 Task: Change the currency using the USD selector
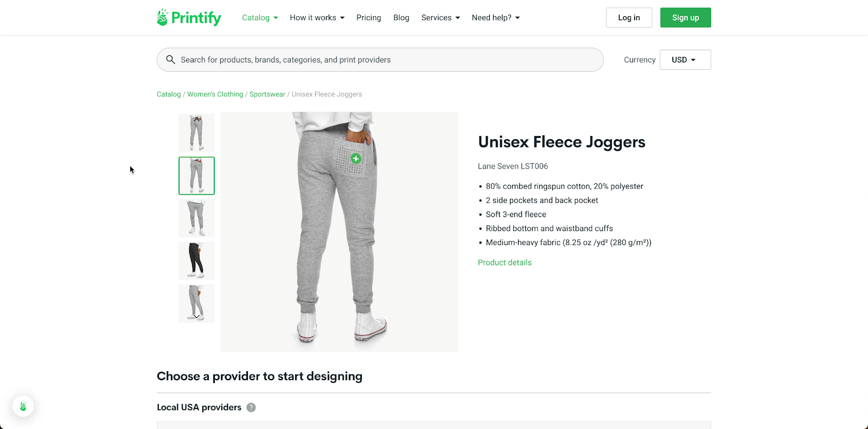click(x=685, y=60)
